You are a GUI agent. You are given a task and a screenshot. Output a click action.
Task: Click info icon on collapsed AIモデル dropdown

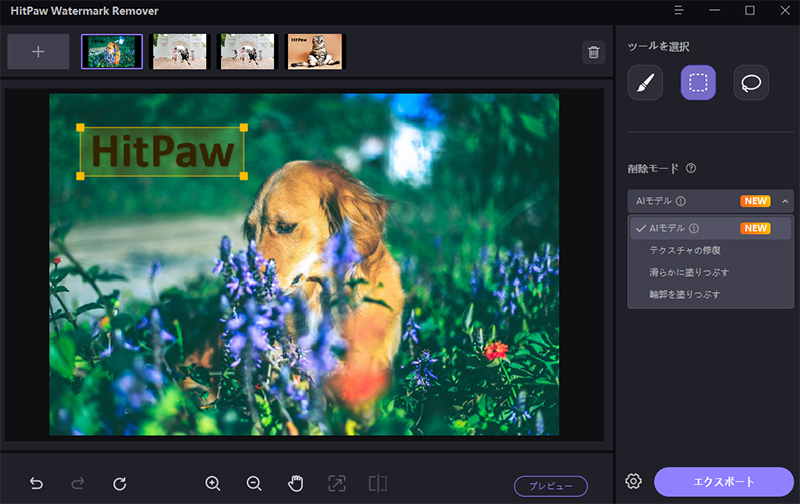click(x=681, y=201)
